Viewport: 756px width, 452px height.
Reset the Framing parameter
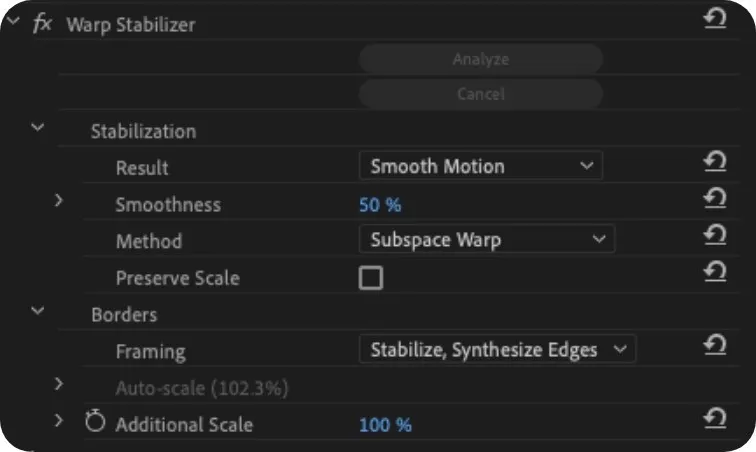click(x=715, y=345)
